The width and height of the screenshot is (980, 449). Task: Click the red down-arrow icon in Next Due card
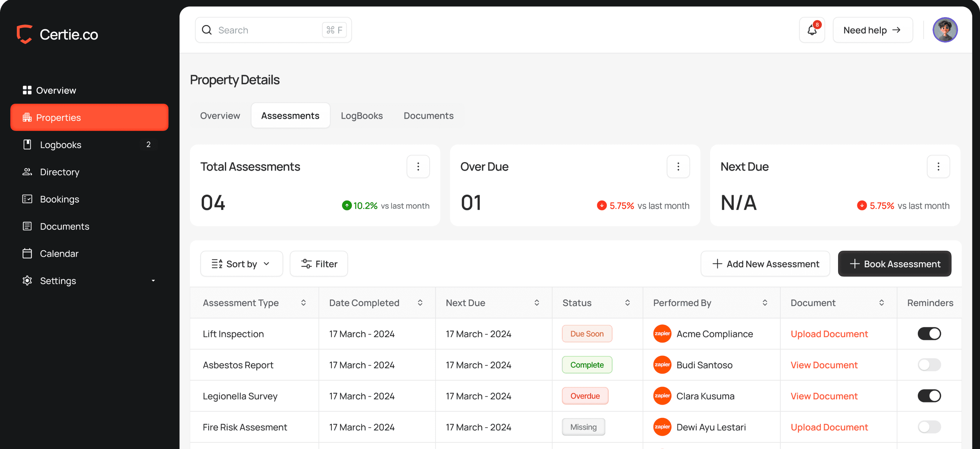[x=862, y=206]
